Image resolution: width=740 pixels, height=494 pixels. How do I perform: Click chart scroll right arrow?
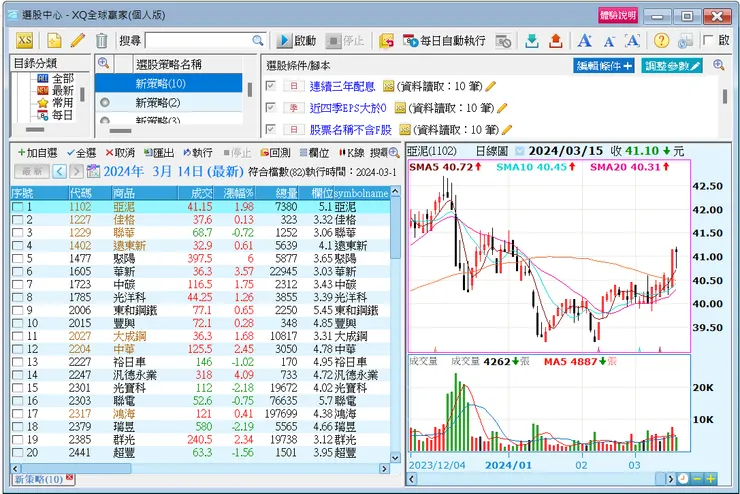670,479
